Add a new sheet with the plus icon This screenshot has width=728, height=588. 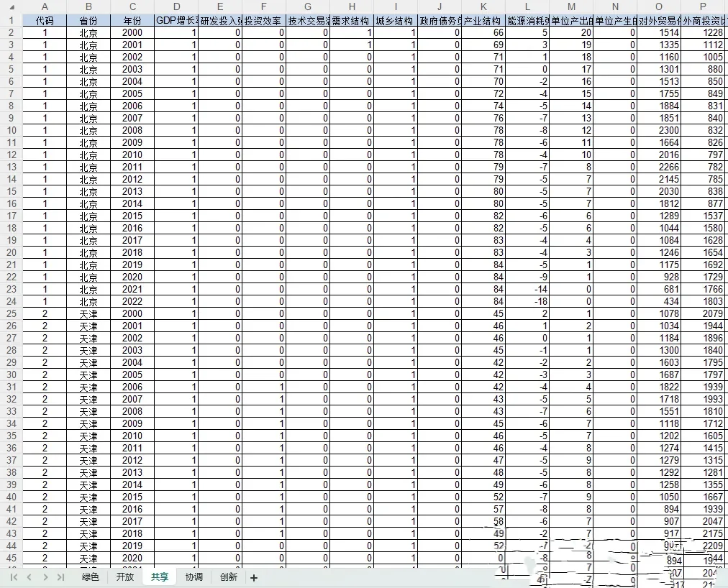point(253,578)
